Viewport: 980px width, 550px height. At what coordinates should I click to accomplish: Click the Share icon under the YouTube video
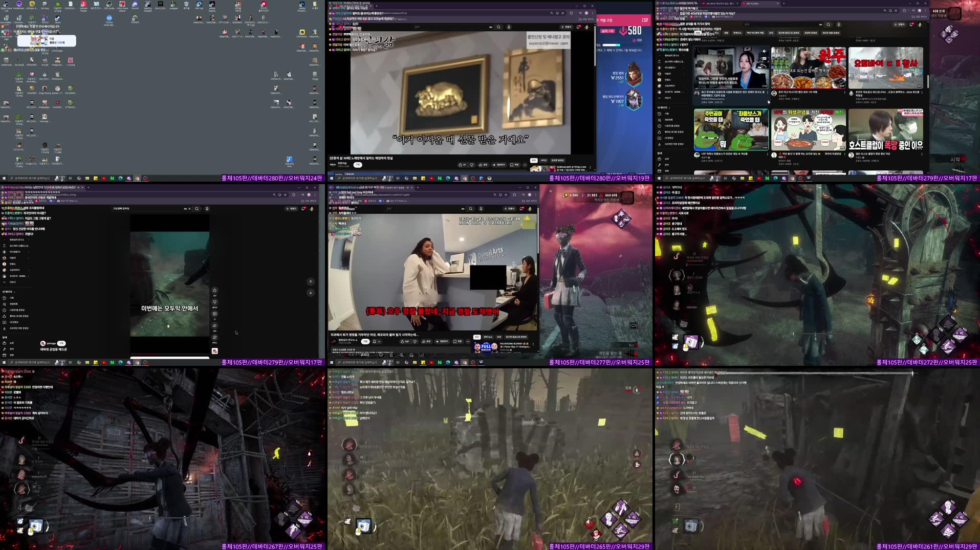click(x=425, y=342)
